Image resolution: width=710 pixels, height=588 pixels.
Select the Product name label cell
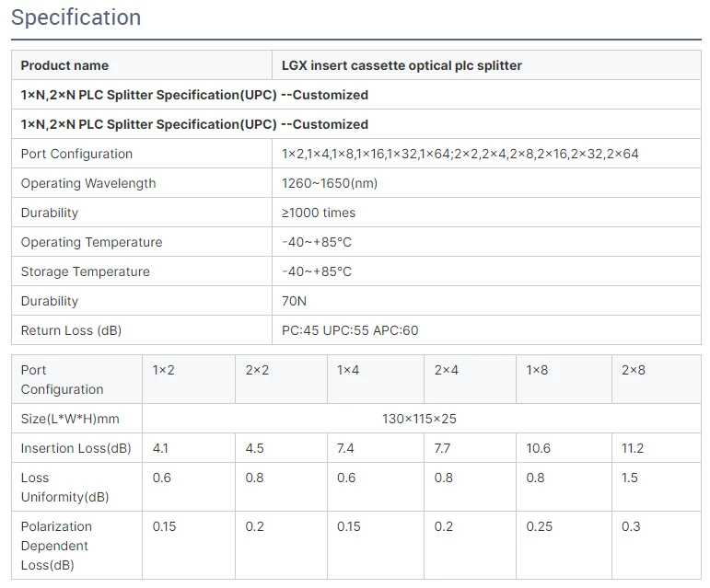142,65
